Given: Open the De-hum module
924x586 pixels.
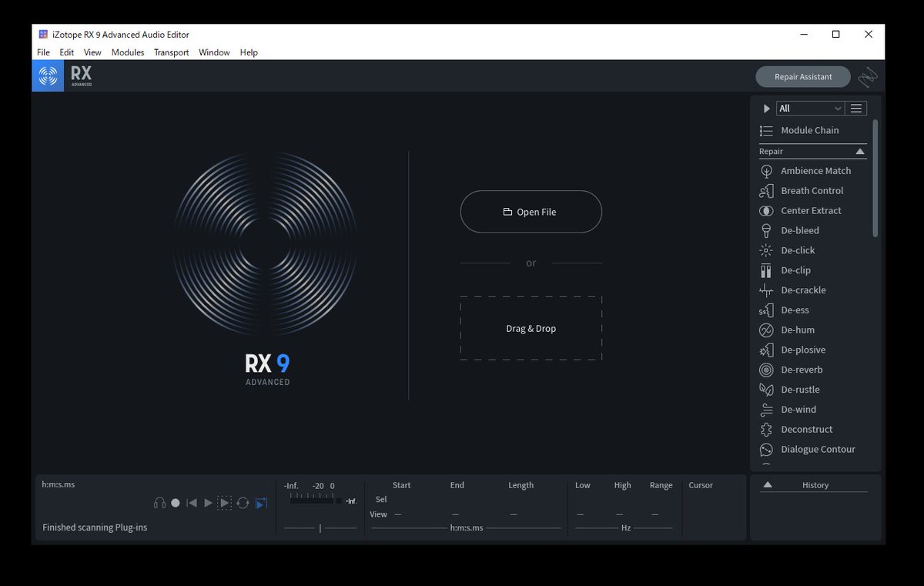Looking at the screenshot, I should (797, 330).
